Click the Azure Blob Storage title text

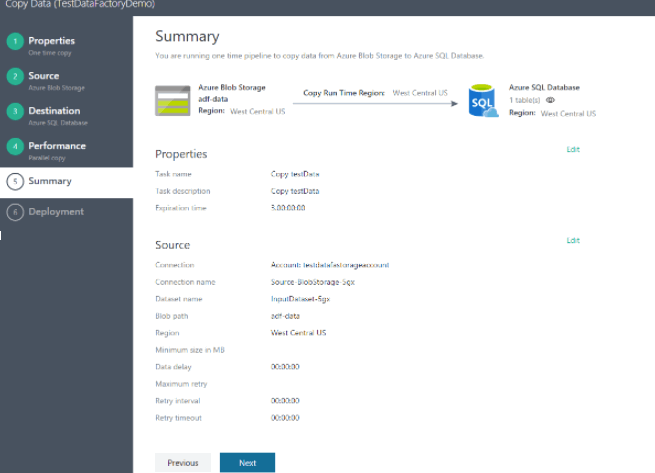pos(232,87)
